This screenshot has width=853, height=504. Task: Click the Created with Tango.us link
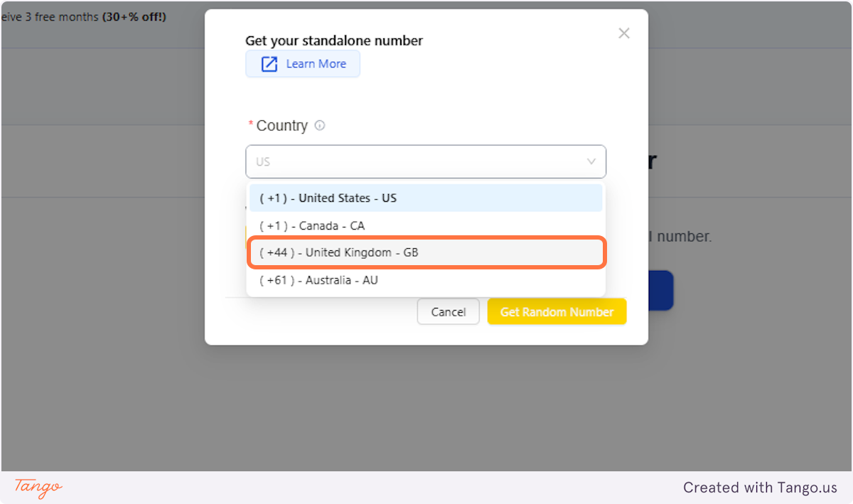coord(759,488)
